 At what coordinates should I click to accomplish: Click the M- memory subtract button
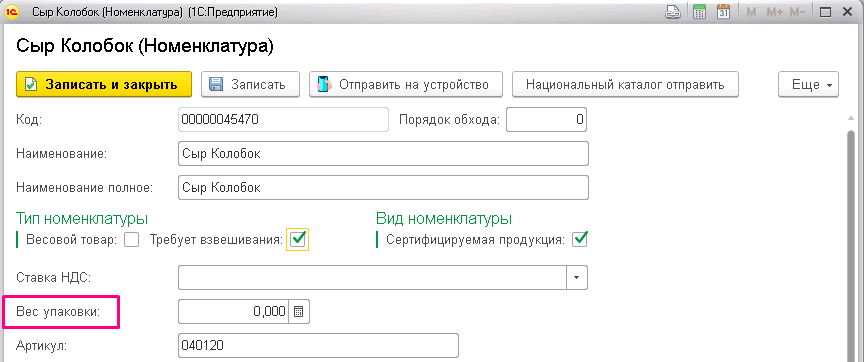(797, 12)
